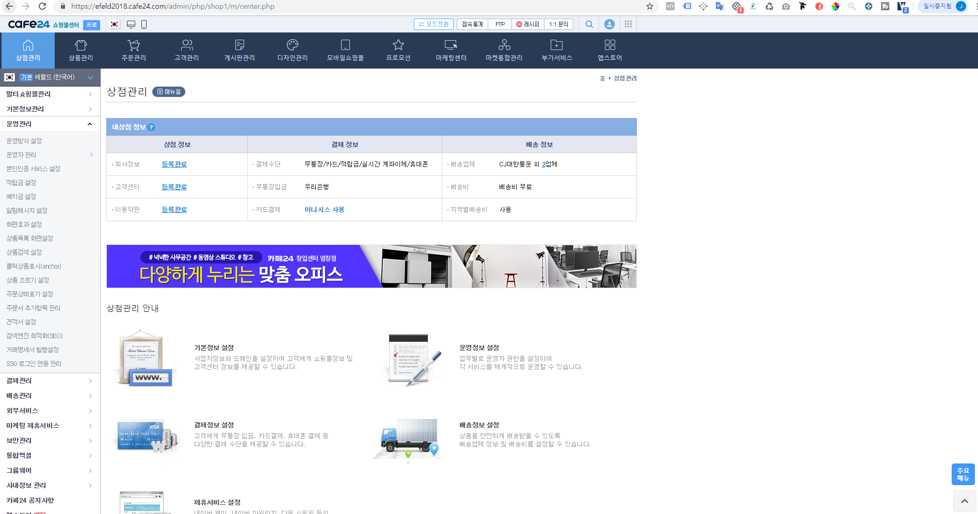
Task: Bookmark page with the star icon
Action: (x=649, y=6)
